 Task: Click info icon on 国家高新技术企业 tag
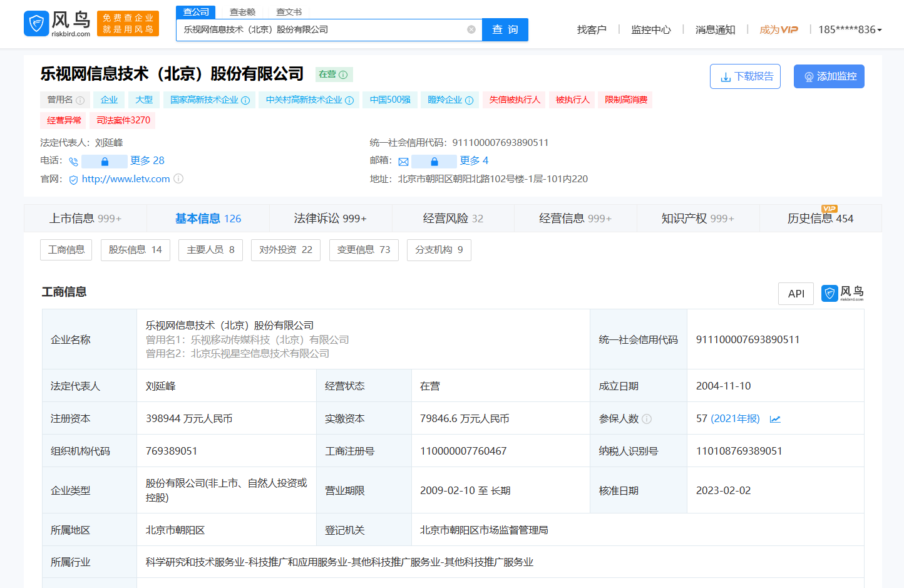point(245,100)
